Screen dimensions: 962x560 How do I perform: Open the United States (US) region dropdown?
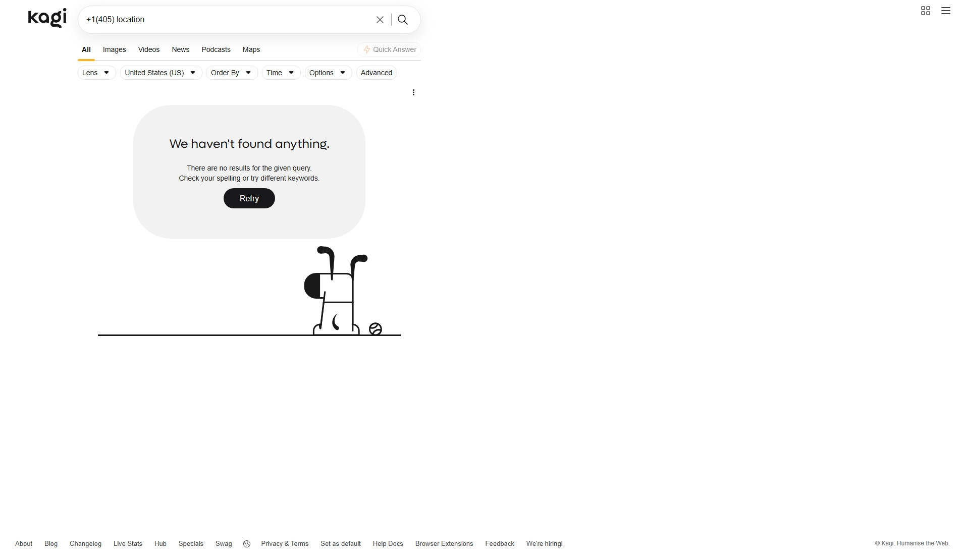(161, 73)
